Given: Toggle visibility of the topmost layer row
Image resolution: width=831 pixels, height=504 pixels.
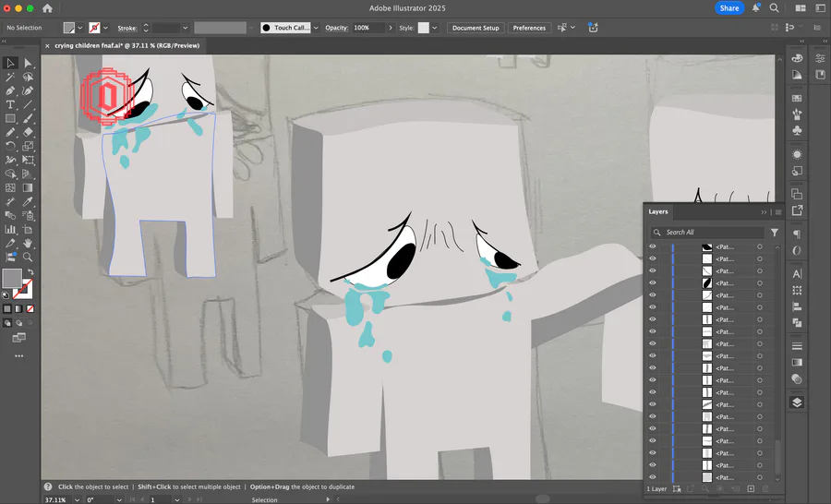Looking at the screenshot, I should coord(653,247).
